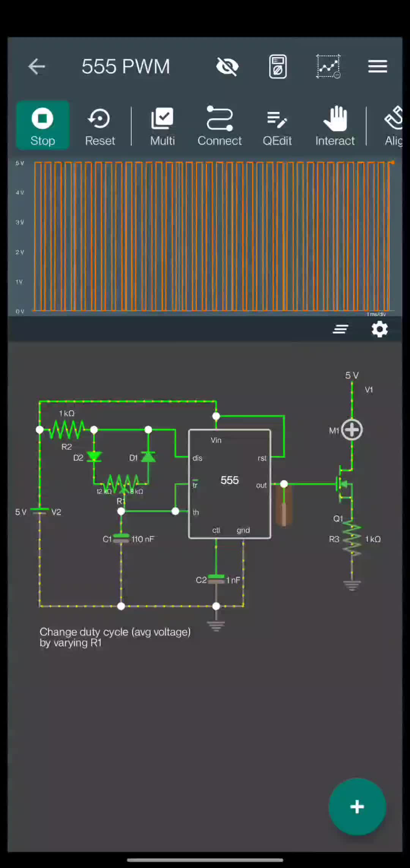Reset the simulation
This screenshot has height=868, width=410.
click(x=100, y=125)
